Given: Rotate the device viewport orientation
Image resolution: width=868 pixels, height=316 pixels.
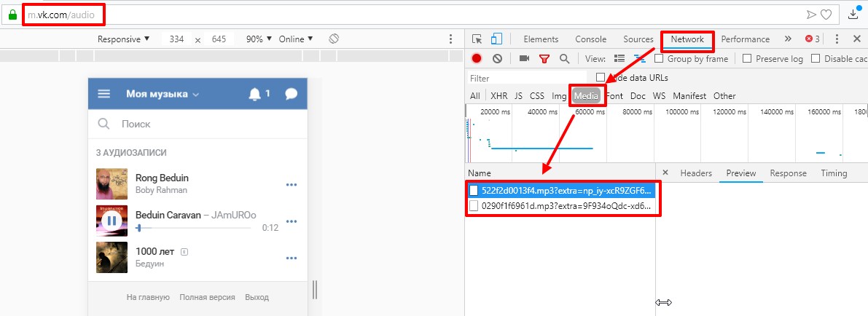Looking at the screenshot, I should pyautogui.click(x=334, y=39).
